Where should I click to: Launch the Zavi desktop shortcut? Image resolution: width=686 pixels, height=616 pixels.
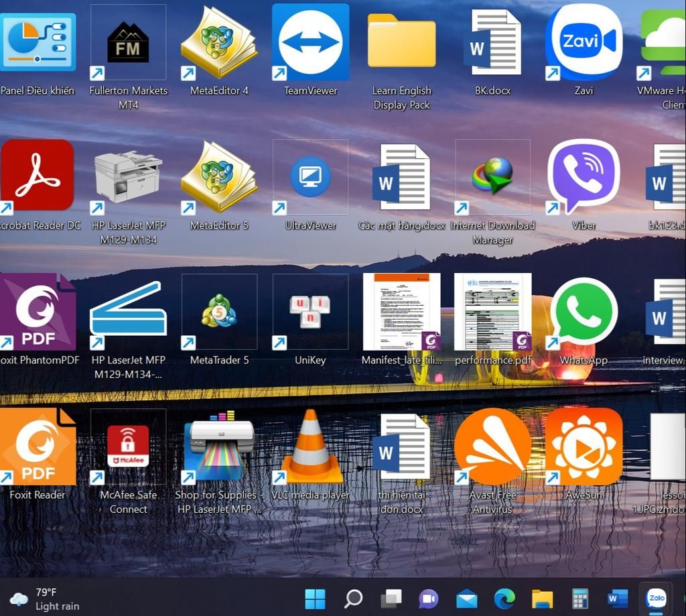tap(584, 42)
